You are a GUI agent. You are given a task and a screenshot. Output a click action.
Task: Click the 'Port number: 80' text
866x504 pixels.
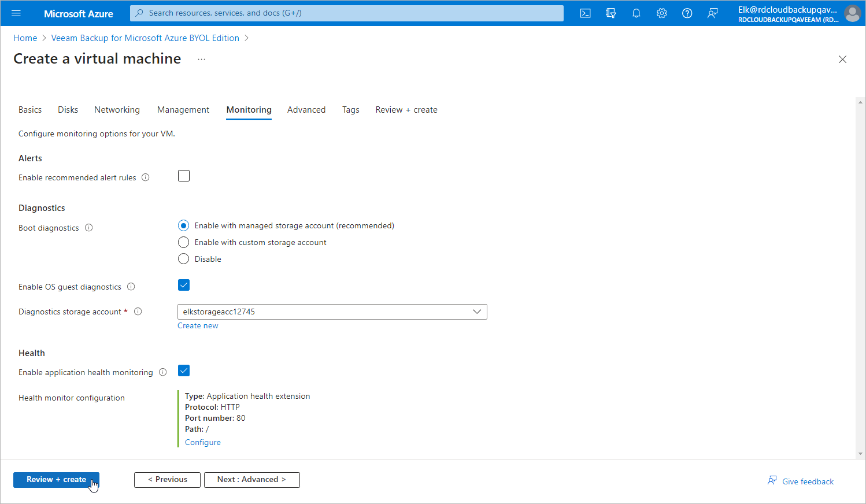(x=215, y=418)
